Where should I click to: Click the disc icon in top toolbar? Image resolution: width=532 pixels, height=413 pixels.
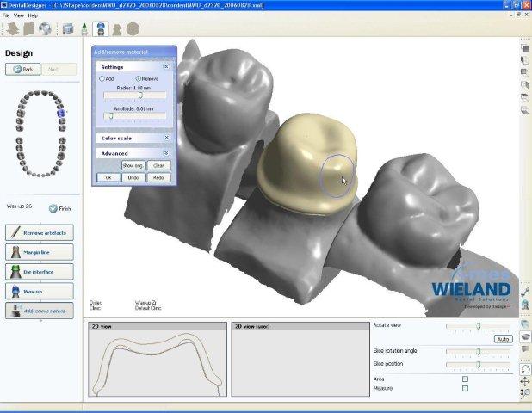(x=45, y=28)
